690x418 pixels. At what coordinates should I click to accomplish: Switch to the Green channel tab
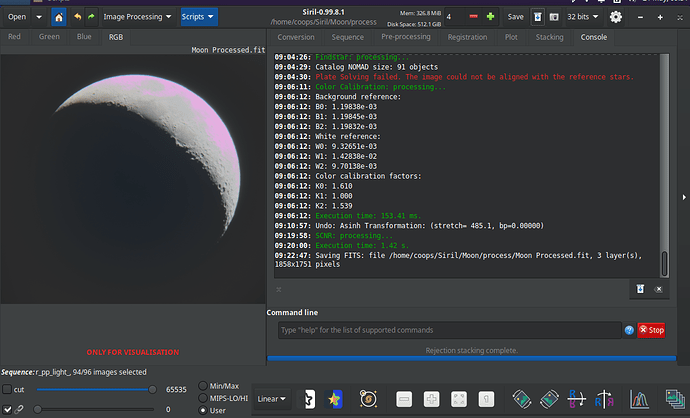(49, 37)
